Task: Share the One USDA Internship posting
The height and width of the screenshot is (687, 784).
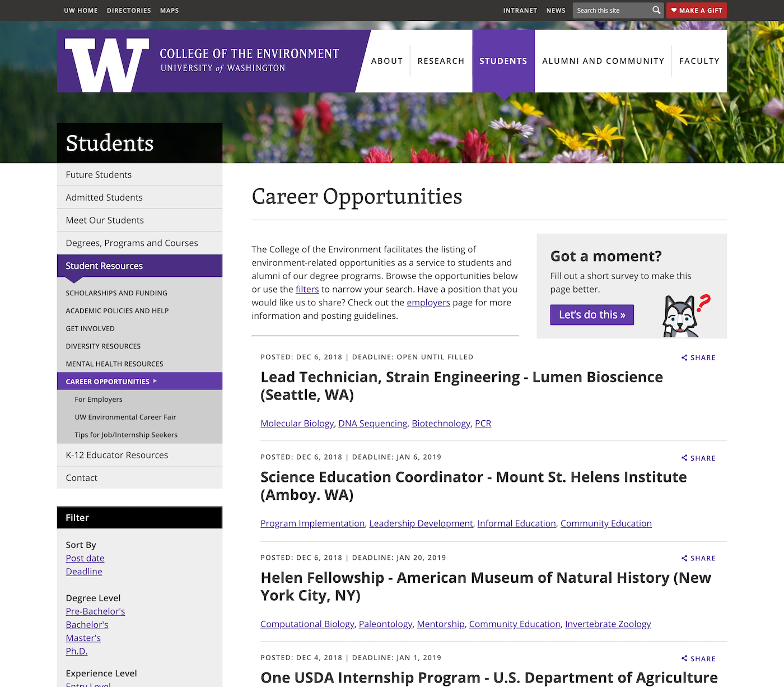Action: (698, 658)
